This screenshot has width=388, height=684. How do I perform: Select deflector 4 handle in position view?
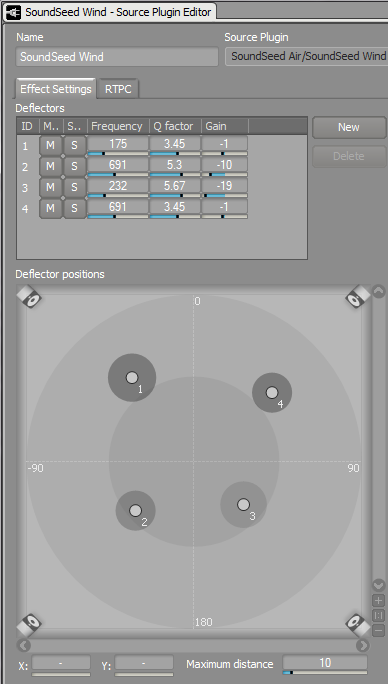[272, 393]
